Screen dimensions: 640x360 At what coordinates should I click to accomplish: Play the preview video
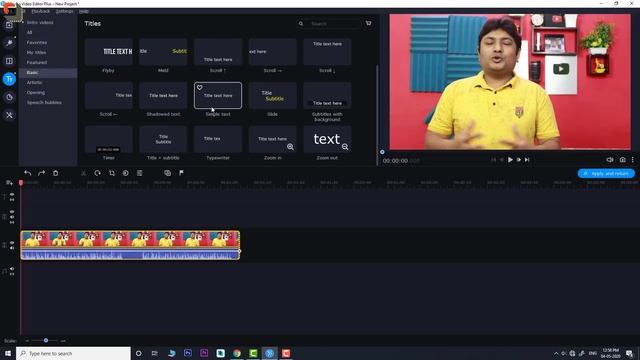click(510, 160)
